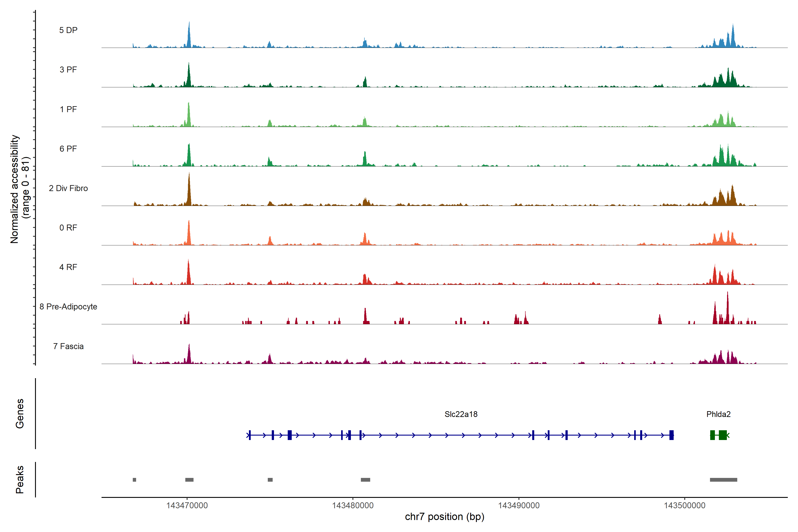Click the 2 Div Fibro track label
This screenshot has height=532, width=798.
68,188
